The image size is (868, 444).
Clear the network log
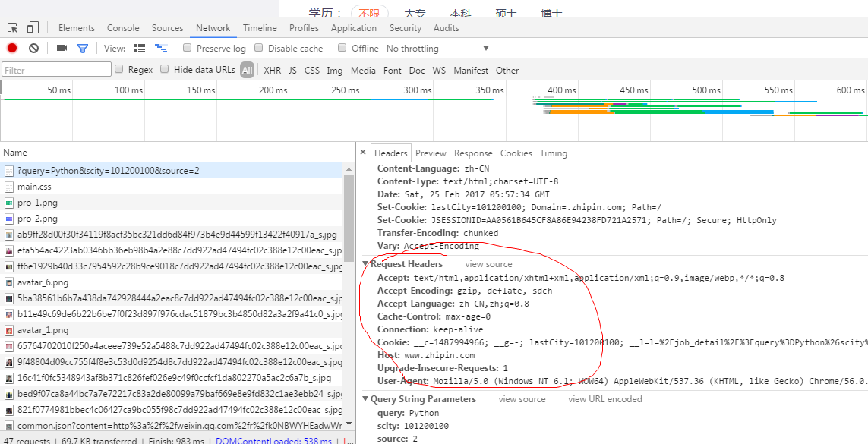[x=33, y=48]
